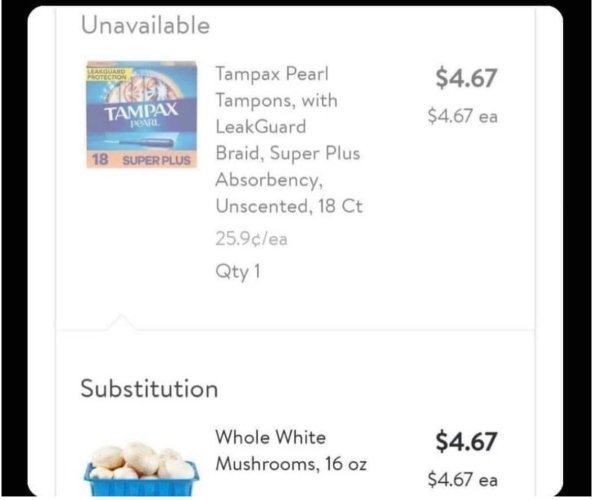593x500 pixels.
Task: Click the $4.67 ea tampon unit price
Action: coord(463,115)
